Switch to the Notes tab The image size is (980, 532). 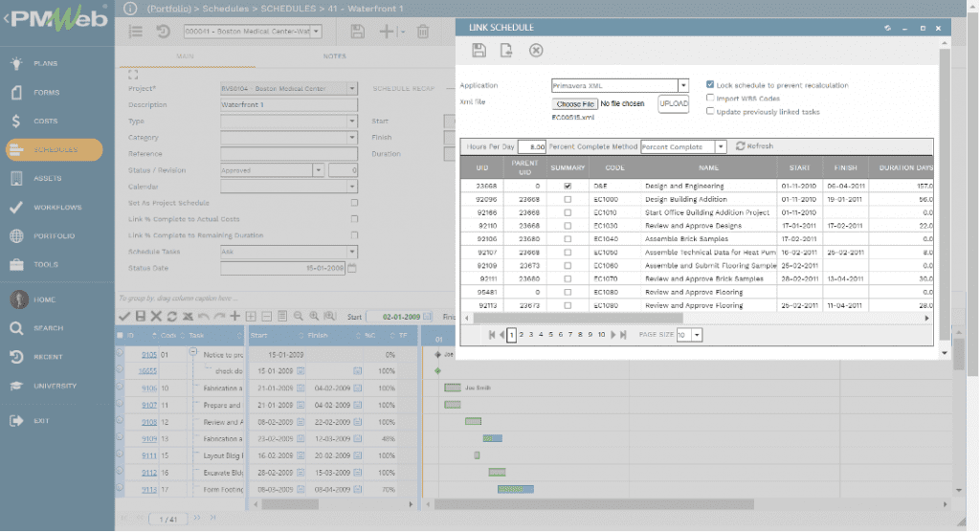tap(334, 56)
